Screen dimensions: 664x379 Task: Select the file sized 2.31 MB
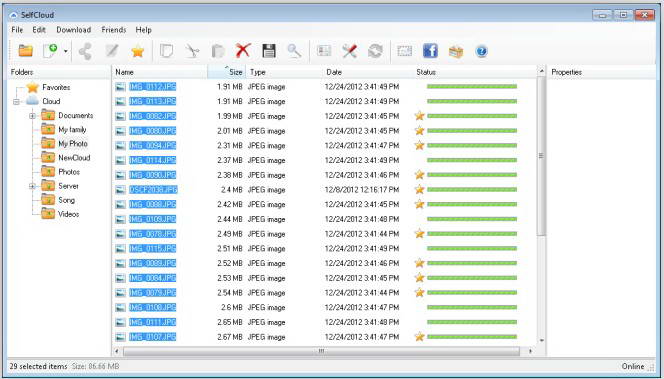[152, 146]
